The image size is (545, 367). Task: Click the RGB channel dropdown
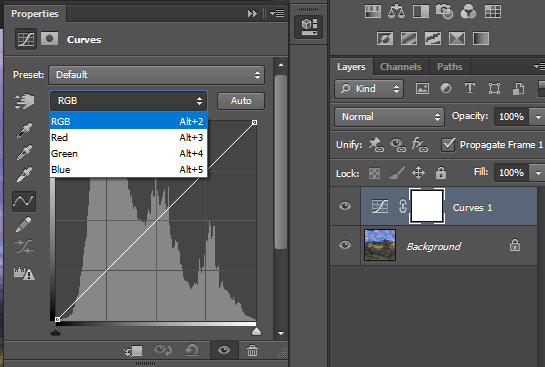point(128,101)
